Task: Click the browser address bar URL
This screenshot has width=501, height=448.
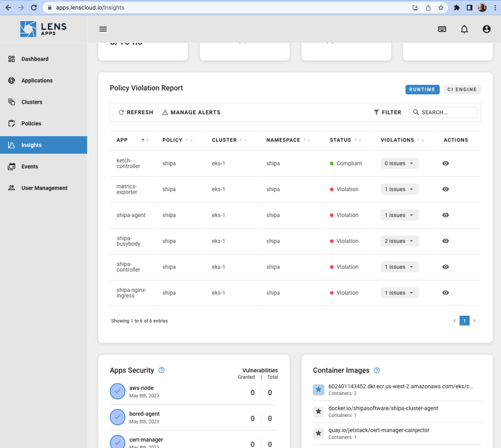Action: (90, 8)
